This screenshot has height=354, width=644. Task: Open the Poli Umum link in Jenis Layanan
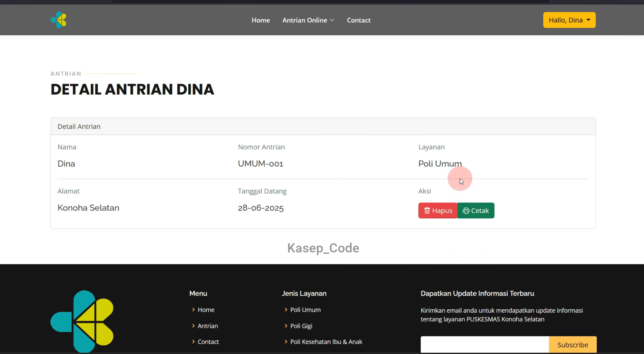click(305, 310)
